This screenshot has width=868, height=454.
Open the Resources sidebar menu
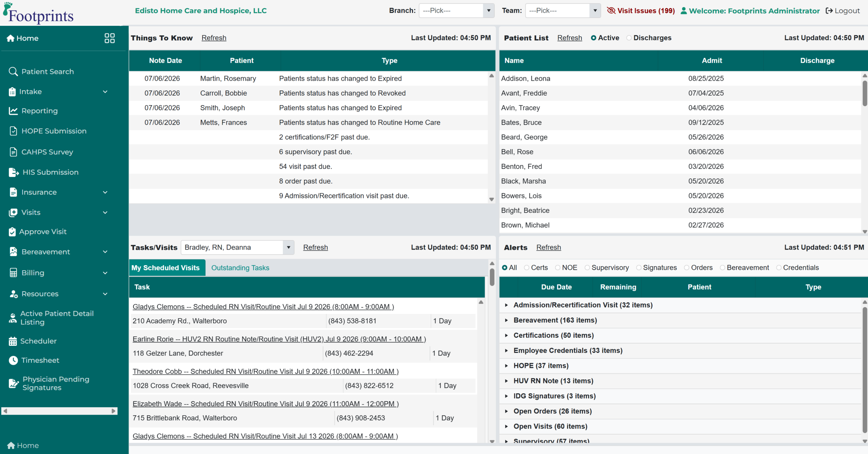tap(58, 294)
